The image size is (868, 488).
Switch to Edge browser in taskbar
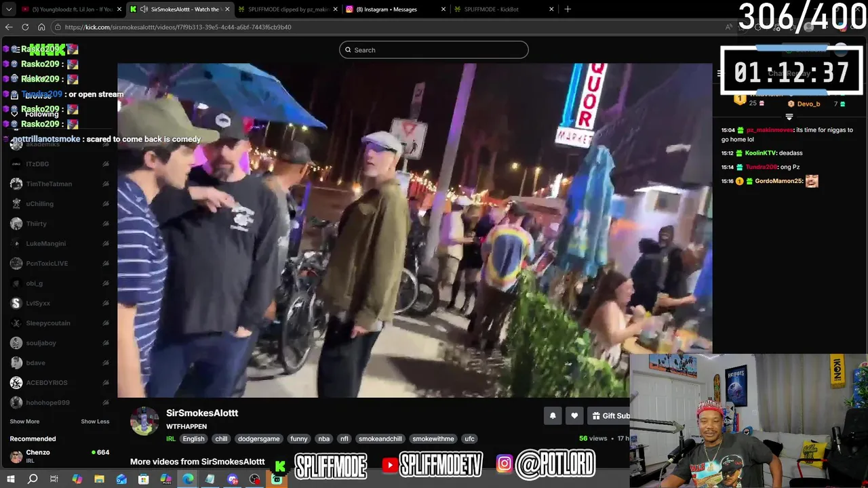coord(188,479)
